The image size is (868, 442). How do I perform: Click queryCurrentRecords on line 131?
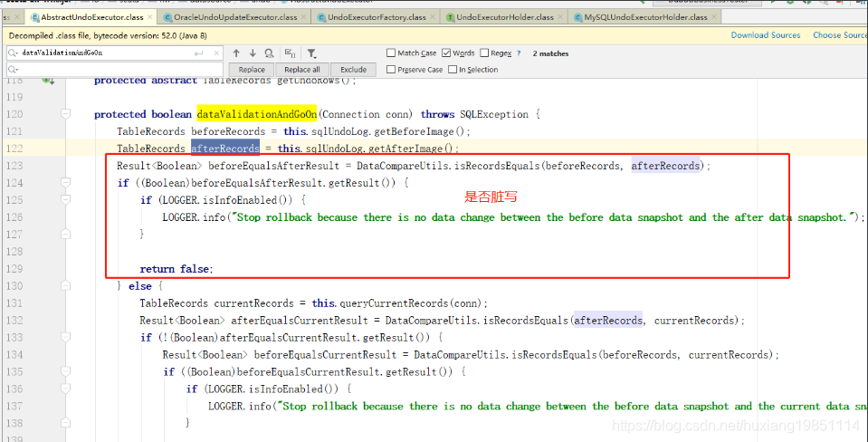(395, 303)
